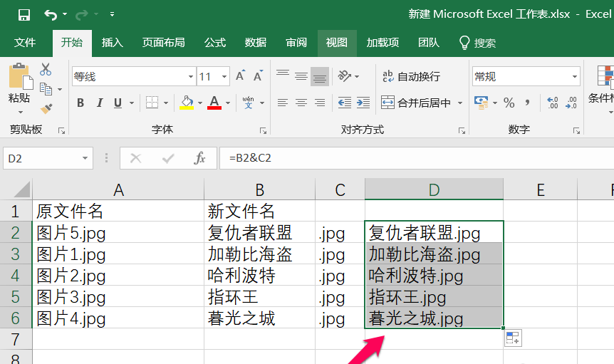Toggle Italic formatting
Image resolution: width=614 pixels, height=364 pixels.
(100, 103)
